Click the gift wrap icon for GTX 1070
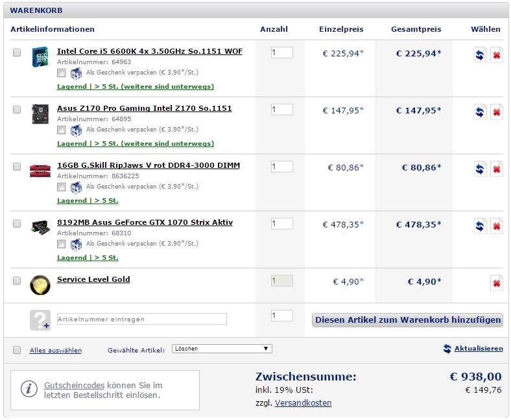This screenshot has width=511, height=420. point(76,244)
